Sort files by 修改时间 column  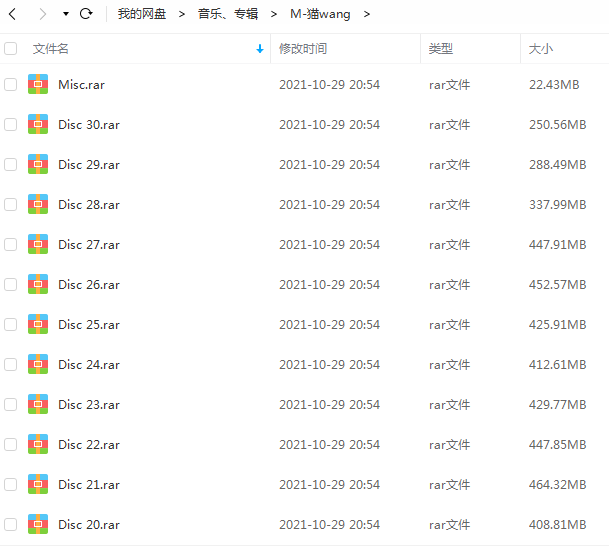click(302, 49)
